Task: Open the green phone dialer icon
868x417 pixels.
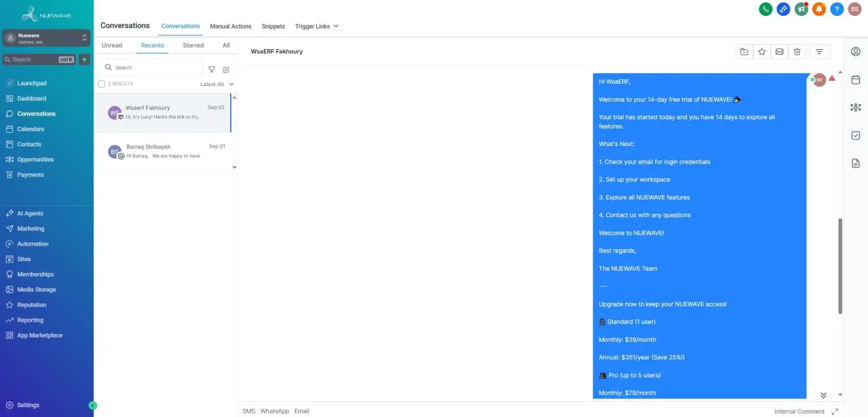Action: [x=765, y=9]
